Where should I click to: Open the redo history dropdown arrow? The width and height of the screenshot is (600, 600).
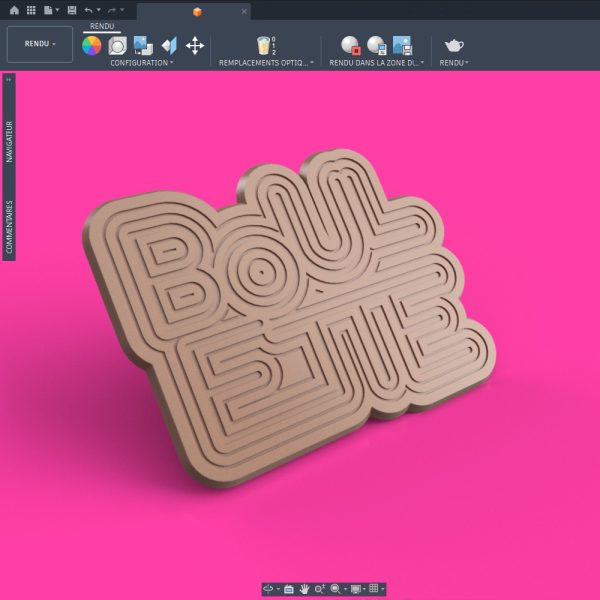coord(122,10)
